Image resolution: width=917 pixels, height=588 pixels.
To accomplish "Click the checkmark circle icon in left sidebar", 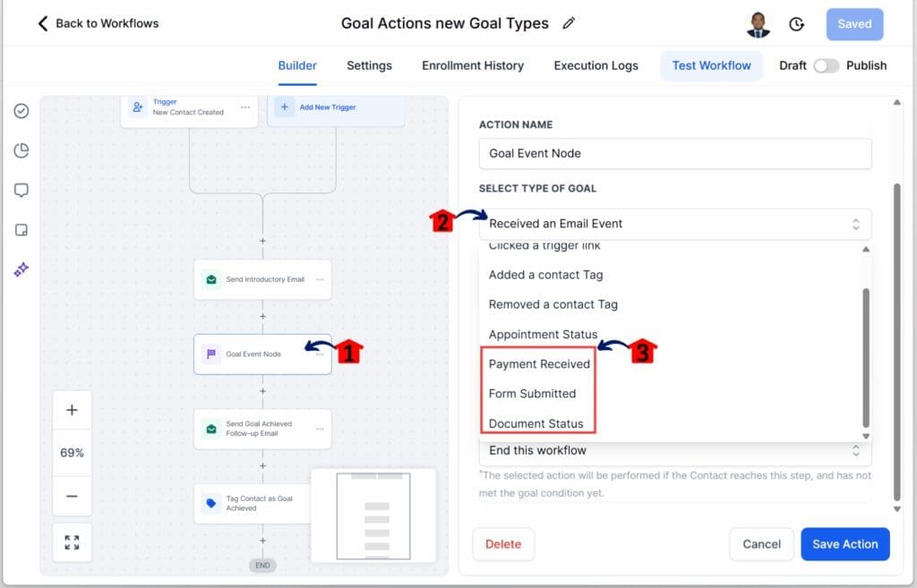I will click(x=21, y=111).
